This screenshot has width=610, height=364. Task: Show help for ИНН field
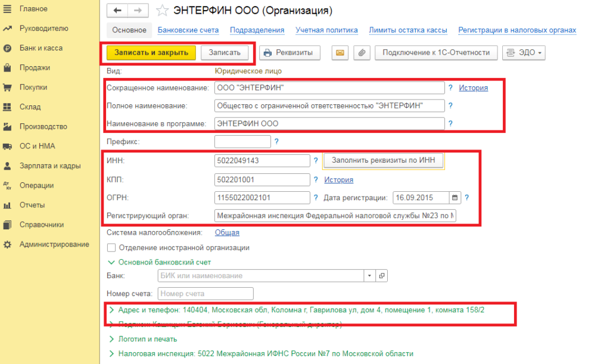coord(316,160)
